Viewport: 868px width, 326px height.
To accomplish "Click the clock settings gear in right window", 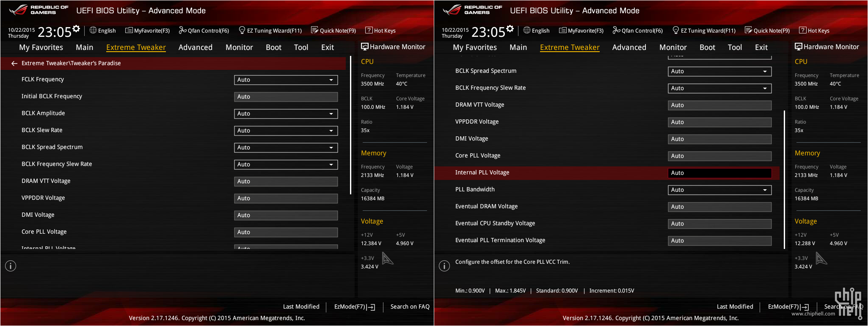I will pos(510,29).
